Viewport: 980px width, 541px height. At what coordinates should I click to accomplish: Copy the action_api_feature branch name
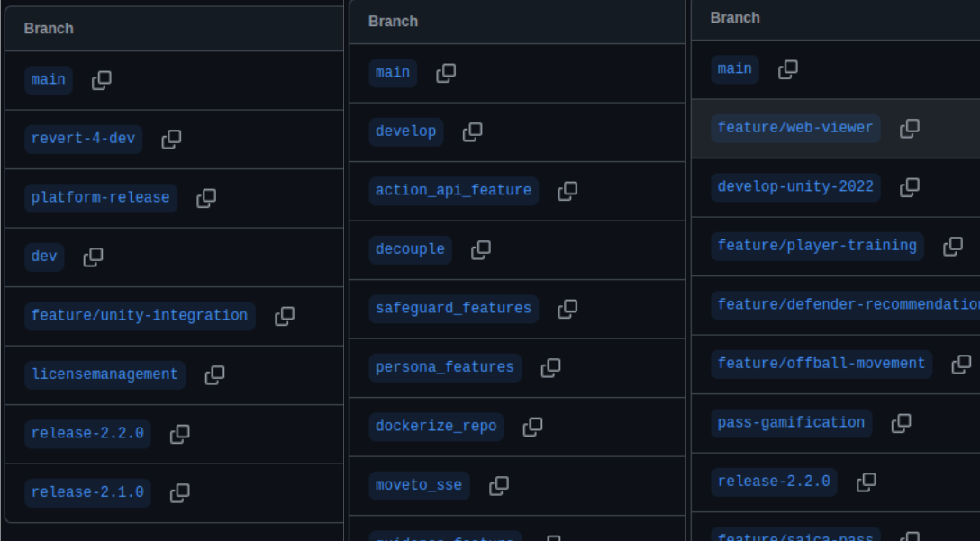point(567,191)
